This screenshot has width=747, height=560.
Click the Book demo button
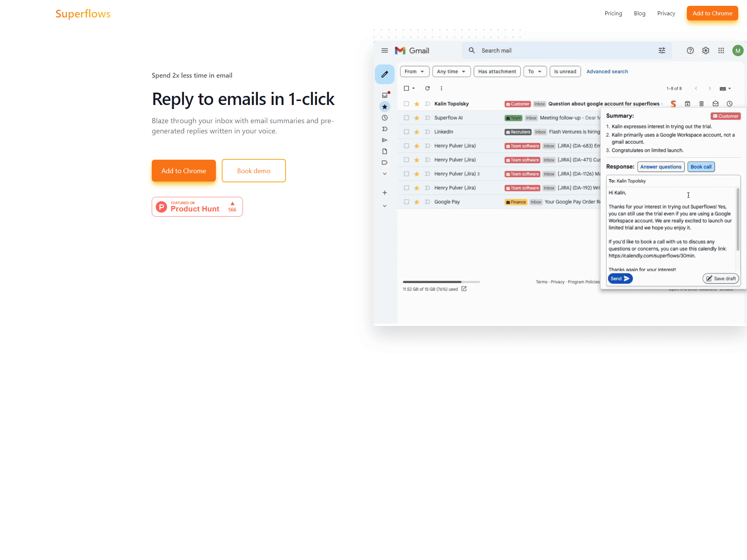point(253,171)
